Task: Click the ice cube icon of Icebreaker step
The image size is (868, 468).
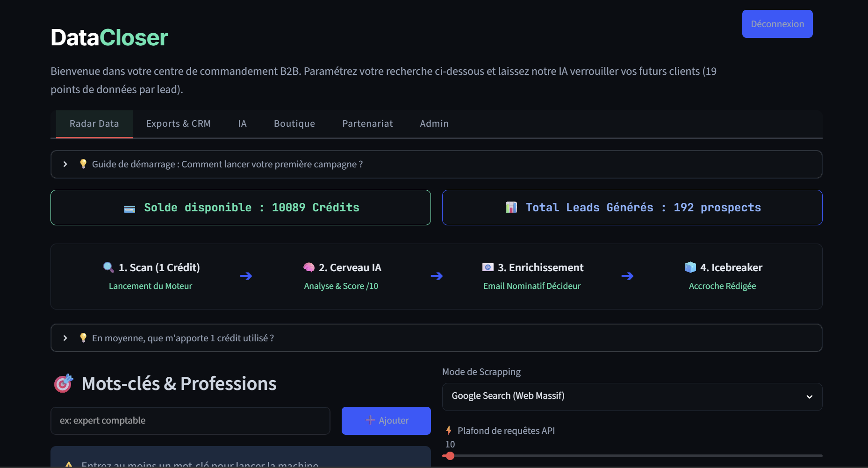Action: [x=690, y=267]
